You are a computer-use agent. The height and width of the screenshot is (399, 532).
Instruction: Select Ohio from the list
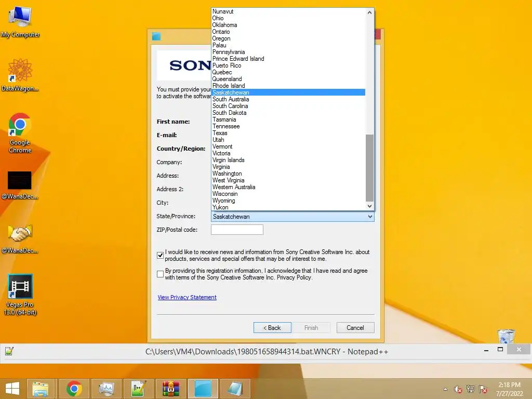pos(288,18)
